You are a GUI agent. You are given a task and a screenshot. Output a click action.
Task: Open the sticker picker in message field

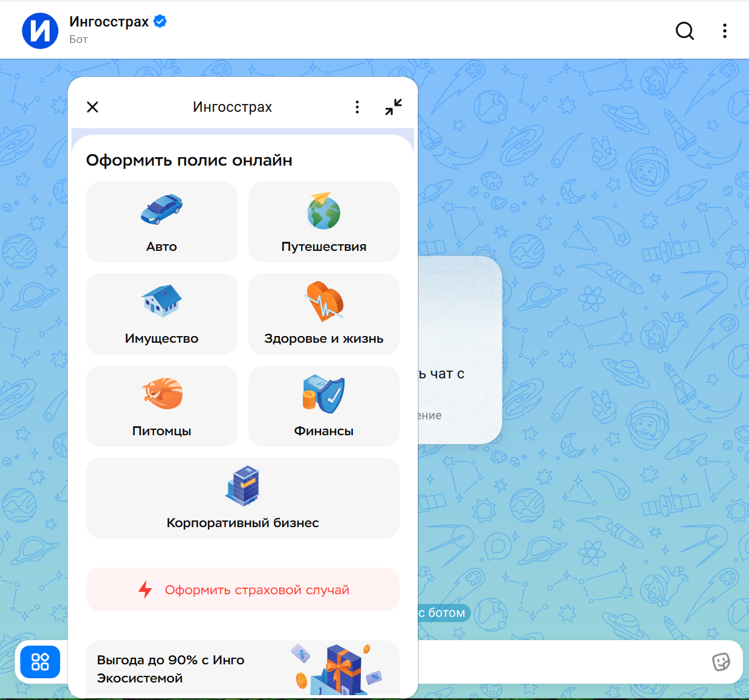(x=721, y=662)
